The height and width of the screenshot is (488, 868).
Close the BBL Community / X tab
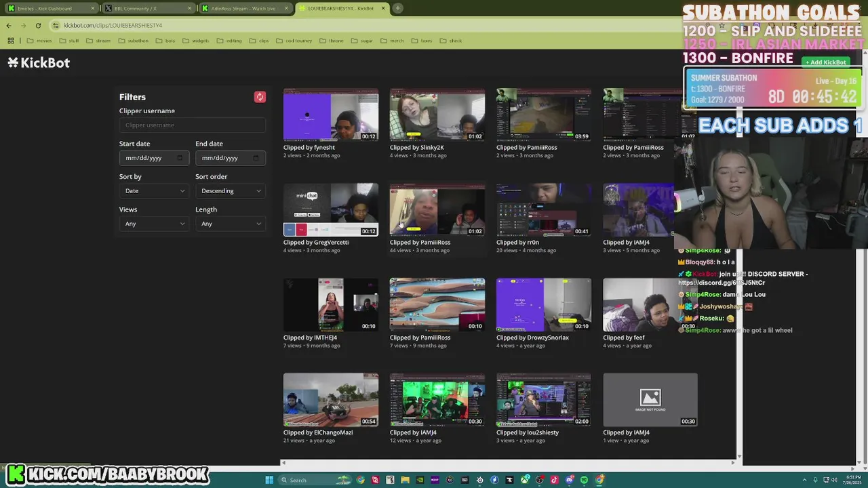pos(190,8)
